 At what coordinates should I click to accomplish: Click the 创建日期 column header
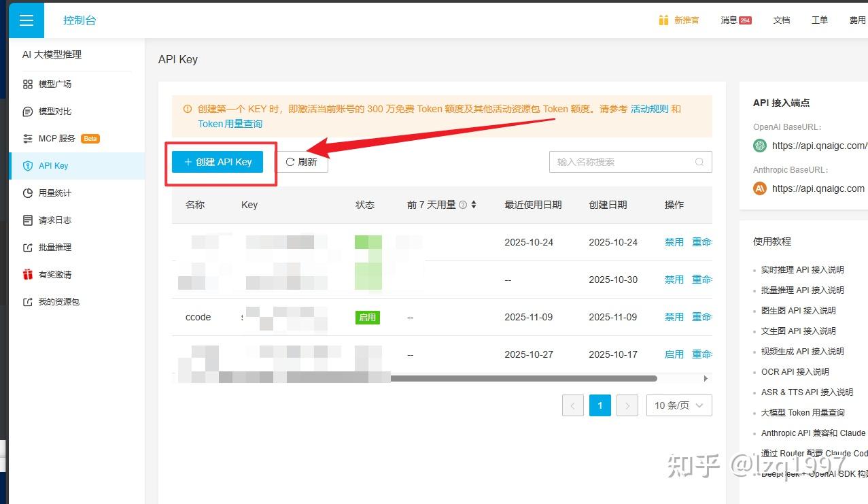coord(608,205)
